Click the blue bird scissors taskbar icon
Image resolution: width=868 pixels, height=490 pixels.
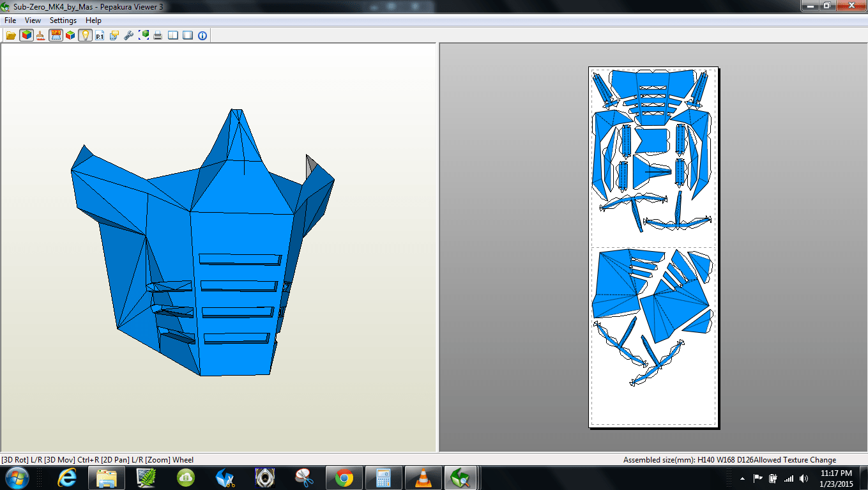click(225, 477)
